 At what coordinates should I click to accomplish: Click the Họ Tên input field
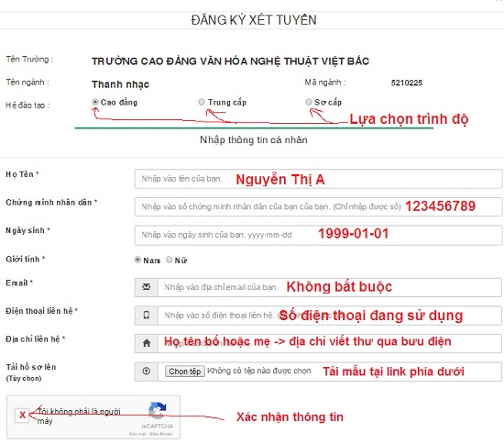coord(318,179)
